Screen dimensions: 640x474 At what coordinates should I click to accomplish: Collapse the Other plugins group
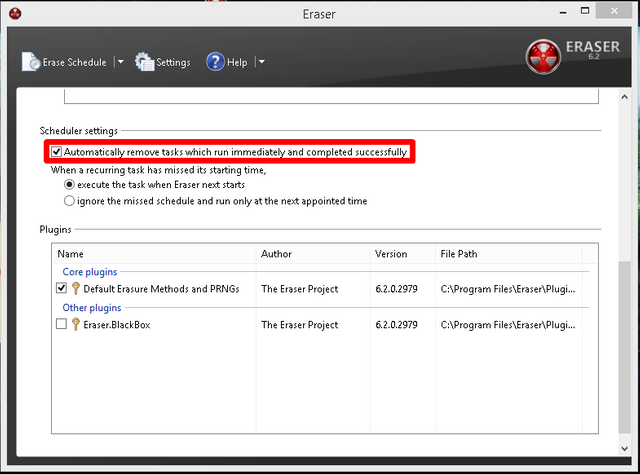(92, 308)
